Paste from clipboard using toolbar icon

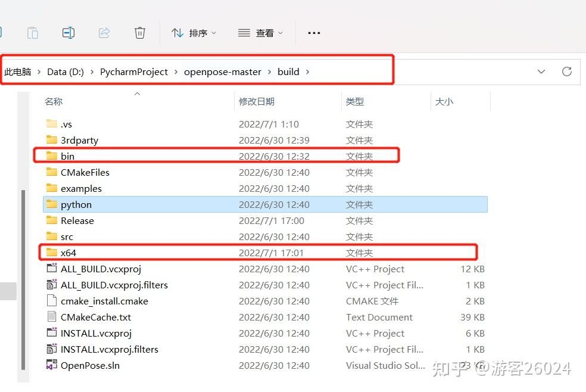(33, 33)
